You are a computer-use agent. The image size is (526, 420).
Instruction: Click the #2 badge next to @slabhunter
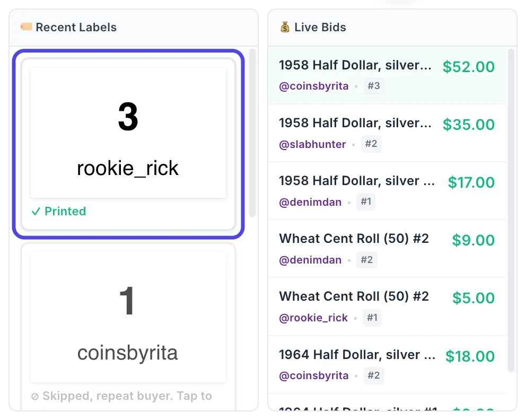(x=371, y=144)
